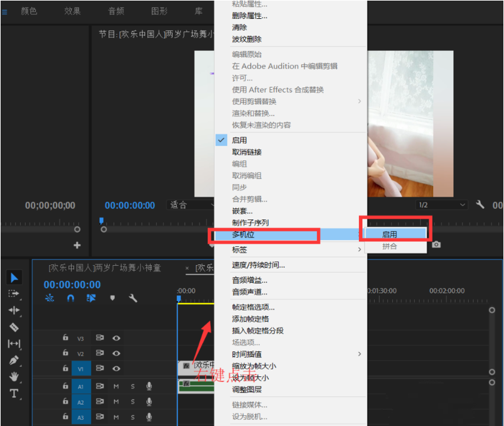Enable multi-camera via the 启用 option
The image size is (504, 426).
tap(390, 234)
